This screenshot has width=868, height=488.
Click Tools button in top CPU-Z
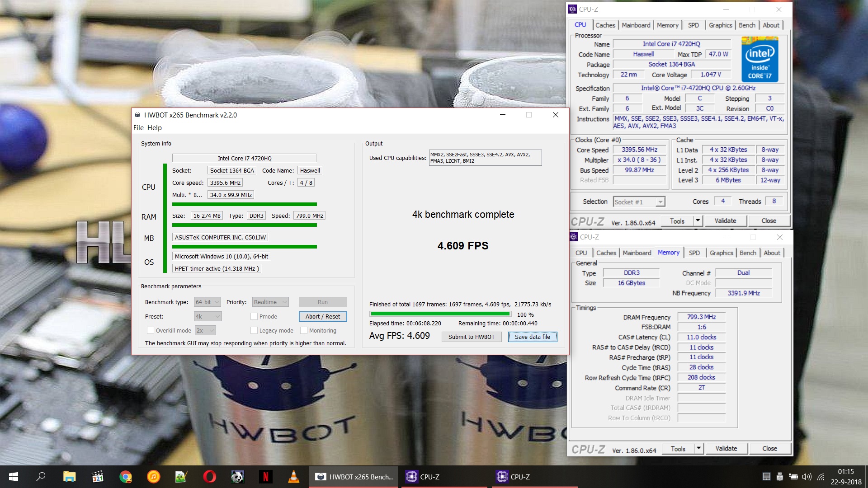677,221
